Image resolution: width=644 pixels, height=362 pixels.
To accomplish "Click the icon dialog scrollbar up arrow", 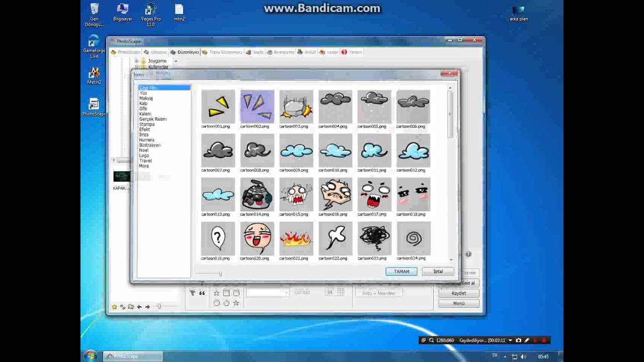I will click(450, 88).
